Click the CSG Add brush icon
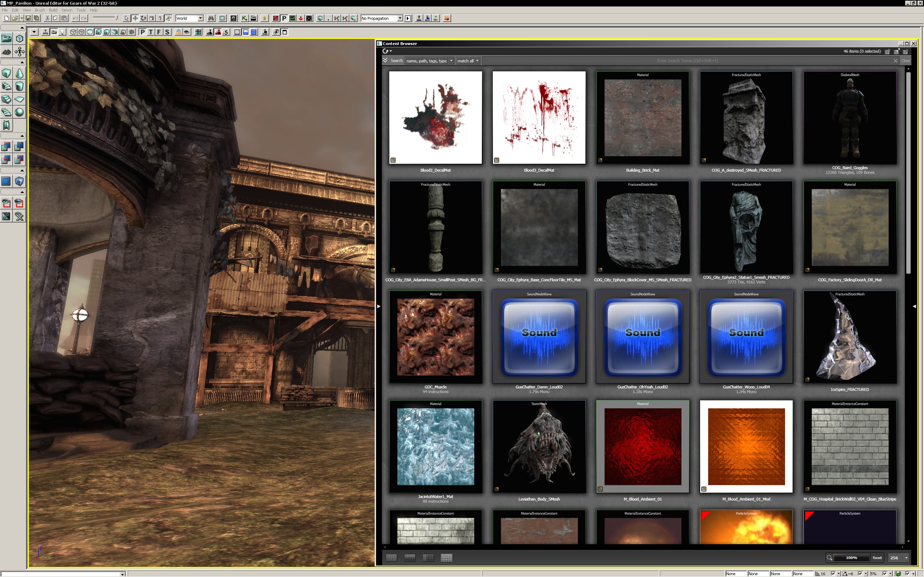This screenshot has width=924, height=577. click(x=6, y=146)
